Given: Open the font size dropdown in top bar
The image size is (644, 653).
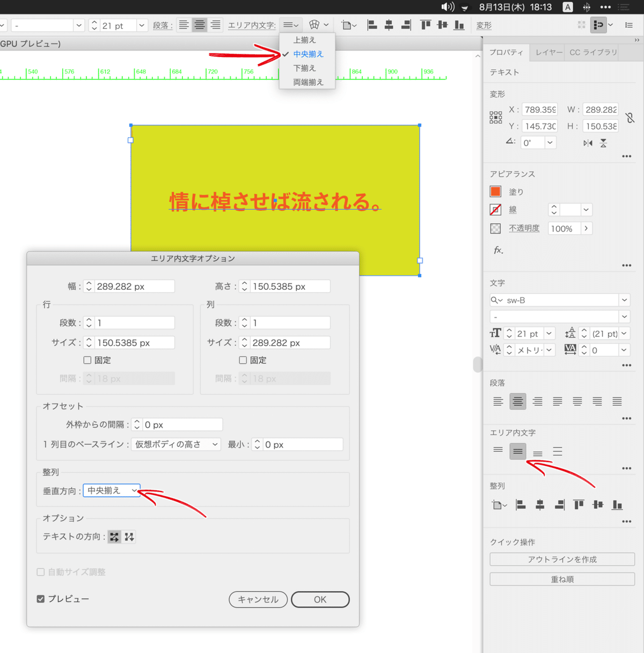Looking at the screenshot, I should (142, 25).
